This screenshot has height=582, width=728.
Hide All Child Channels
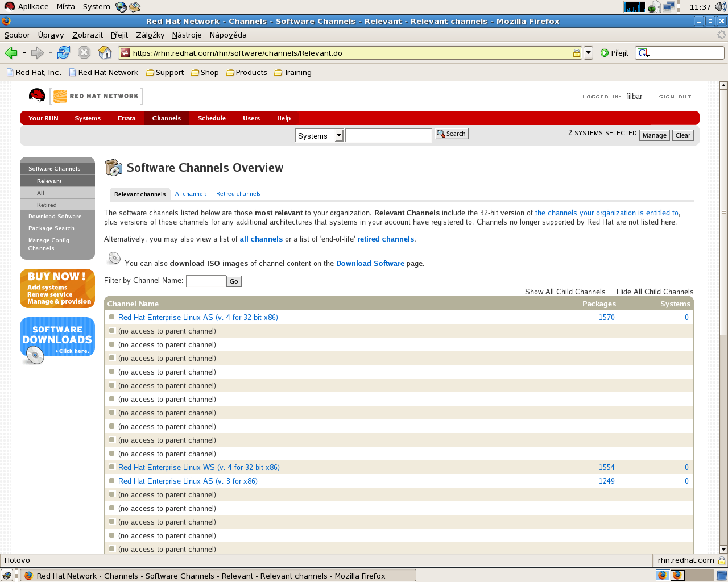pyautogui.click(x=655, y=292)
